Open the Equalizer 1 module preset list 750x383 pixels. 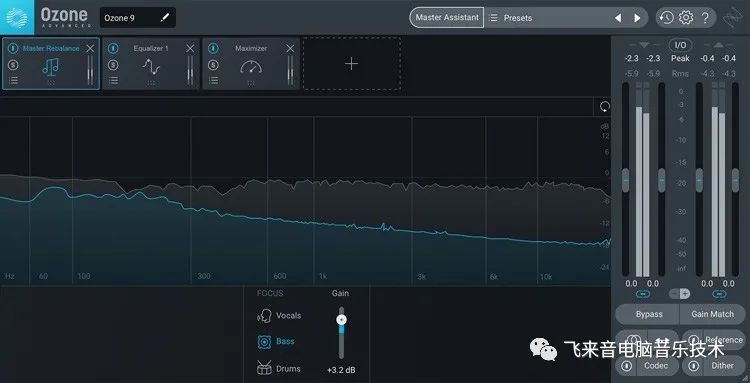pyautogui.click(x=113, y=81)
